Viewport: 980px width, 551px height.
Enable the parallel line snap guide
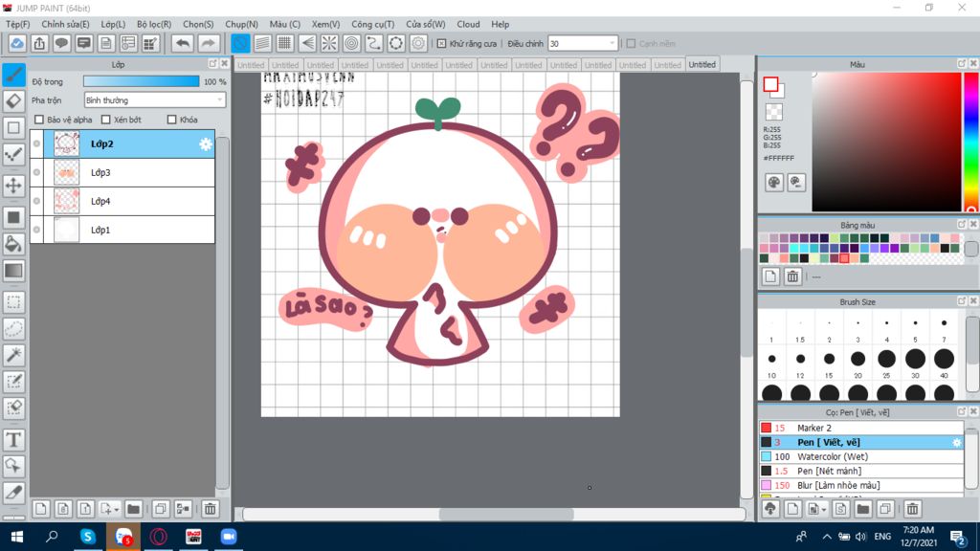pyautogui.click(x=262, y=43)
